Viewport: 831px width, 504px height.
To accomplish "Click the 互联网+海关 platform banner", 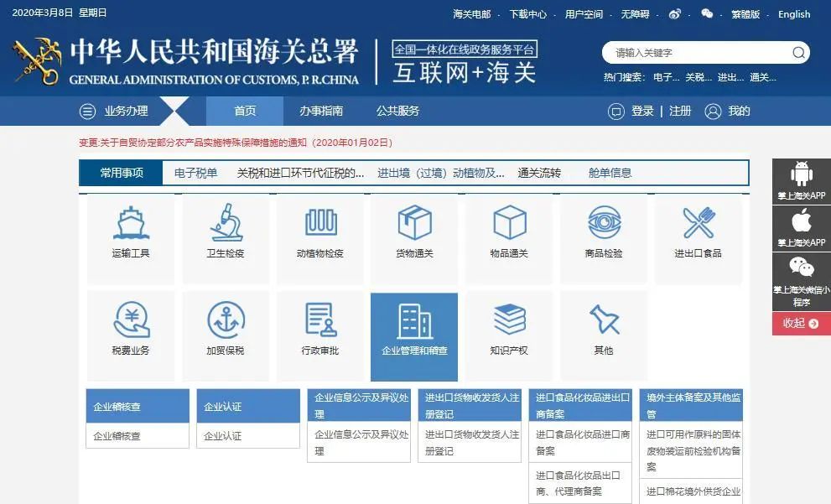I will coord(465,62).
